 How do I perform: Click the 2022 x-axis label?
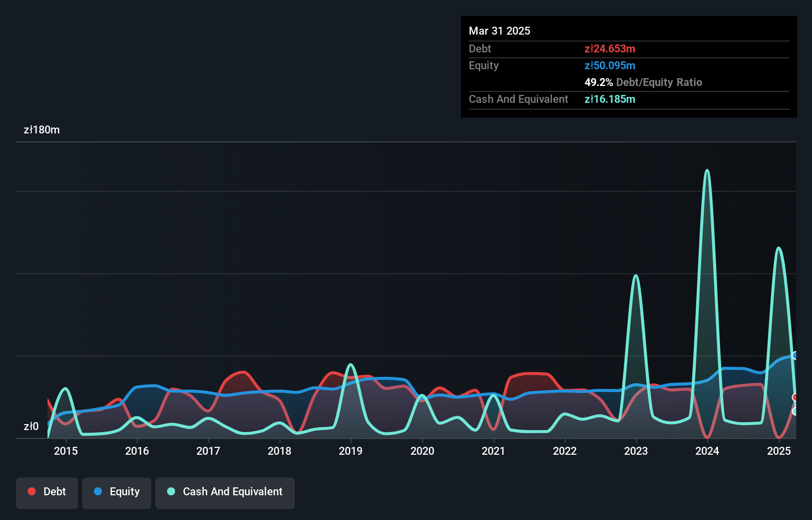(x=565, y=451)
